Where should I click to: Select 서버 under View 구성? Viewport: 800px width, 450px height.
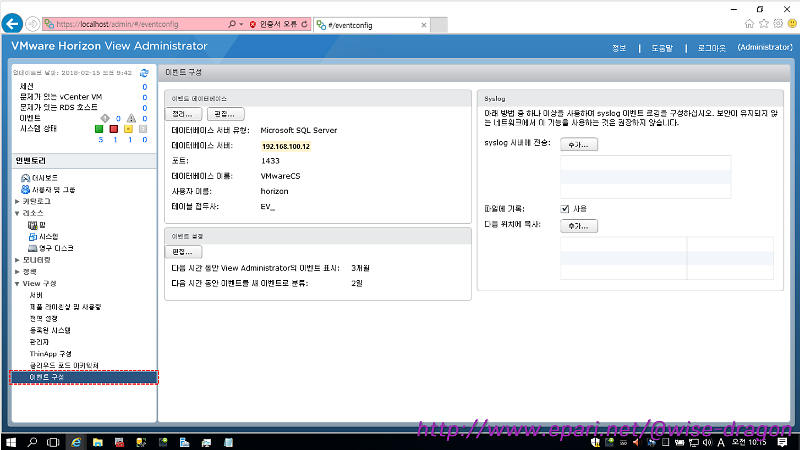pos(36,295)
